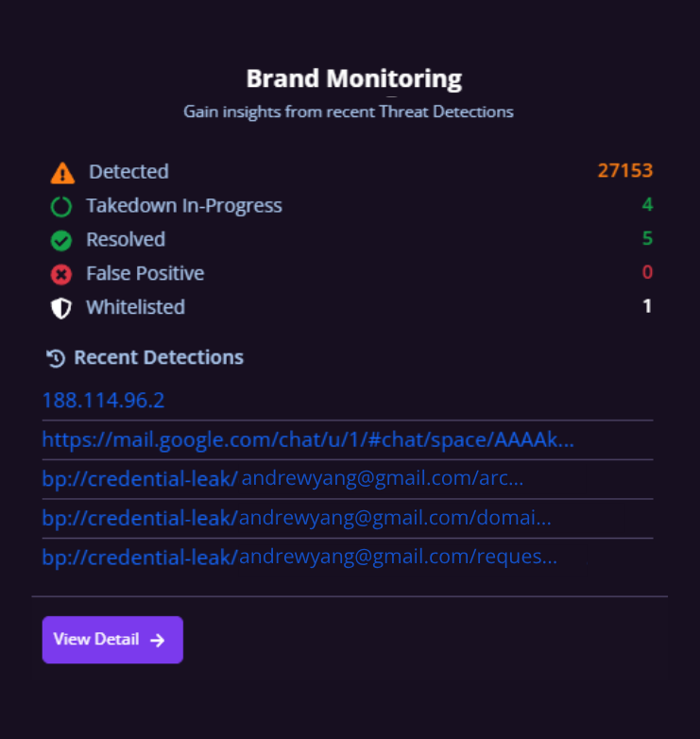
Task: Click the Recent Detections history icon
Action: click(56, 358)
